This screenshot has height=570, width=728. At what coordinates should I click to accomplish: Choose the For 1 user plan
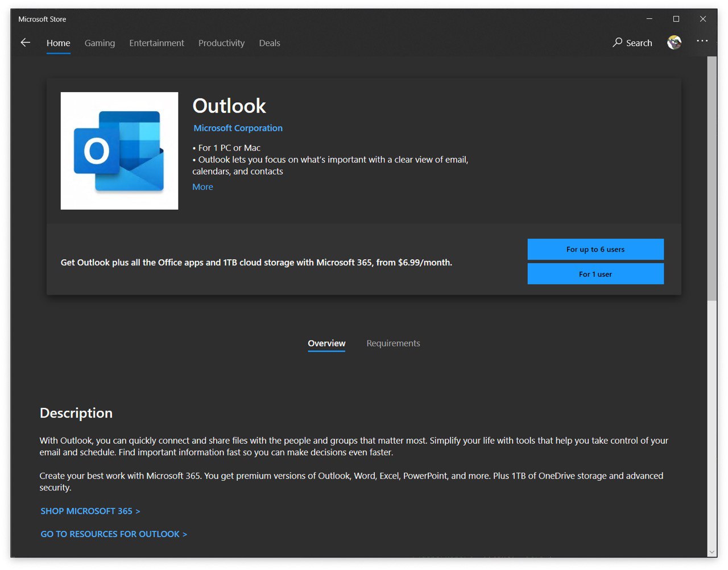pos(595,274)
